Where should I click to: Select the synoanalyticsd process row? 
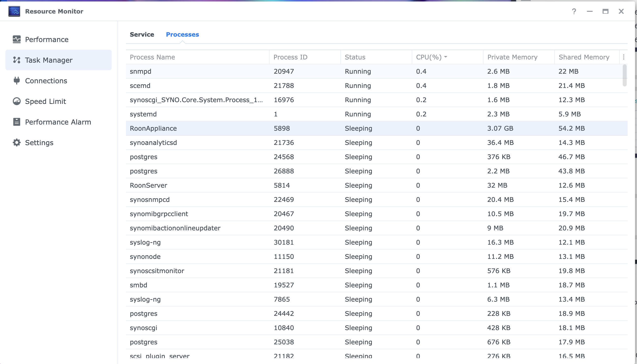153,142
